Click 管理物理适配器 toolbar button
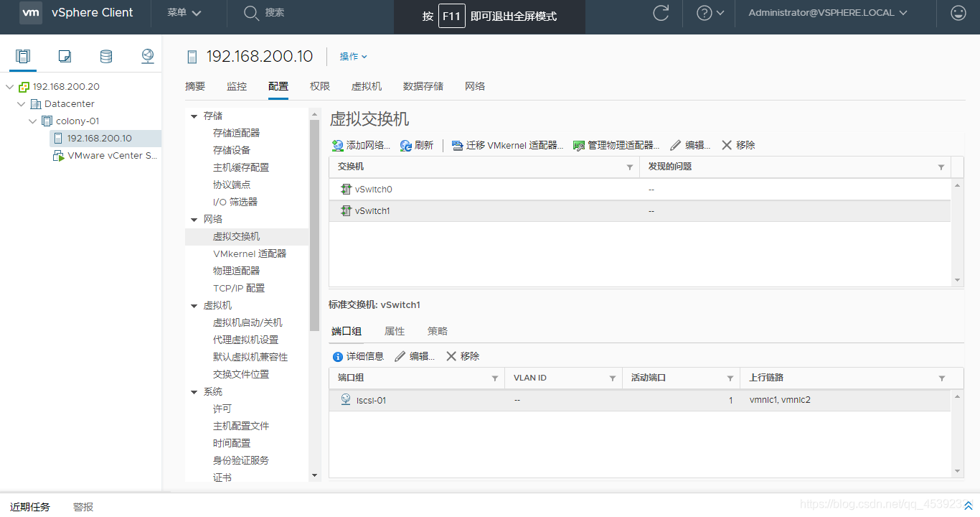 616,145
